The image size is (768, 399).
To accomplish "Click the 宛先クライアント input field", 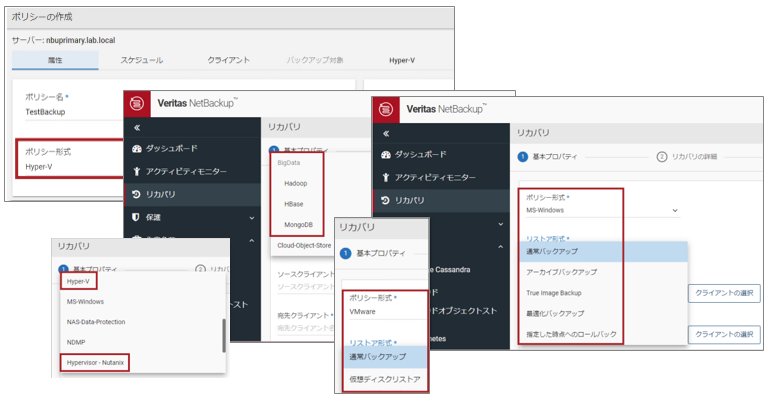I will (305, 328).
